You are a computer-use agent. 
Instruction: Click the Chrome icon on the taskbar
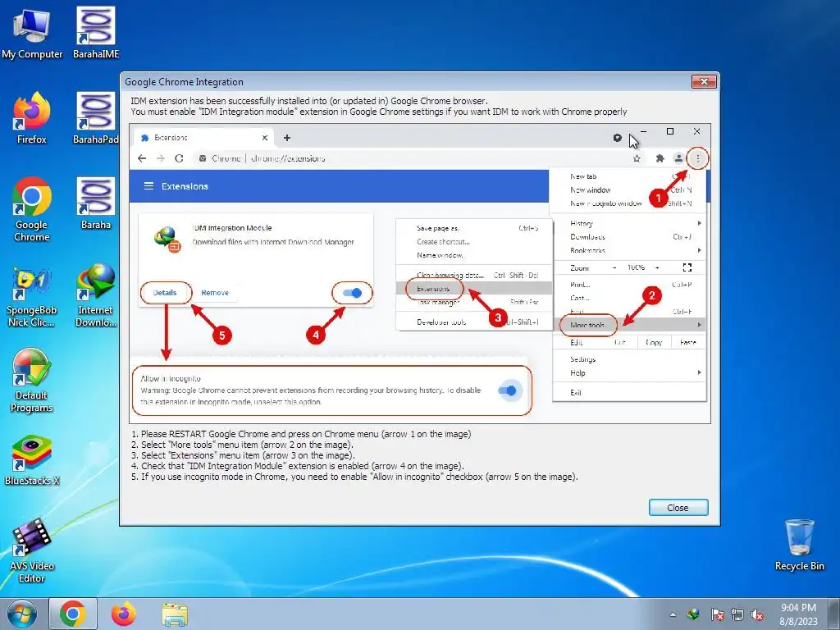(x=73, y=614)
